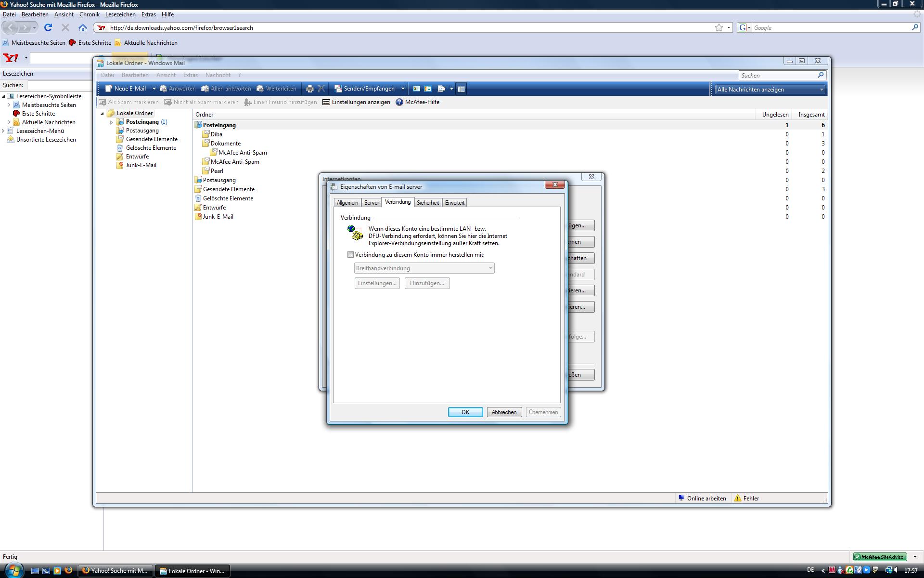This screenshot has width=924, height=578.
Task: Click the Senden/Empfangen toolbar button
Action: tap(365, 89)
